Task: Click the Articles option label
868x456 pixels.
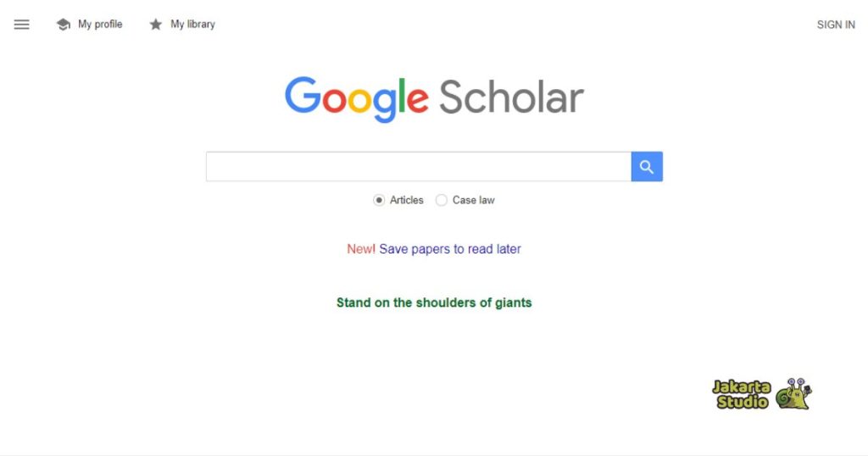Action: coord(407,200)
